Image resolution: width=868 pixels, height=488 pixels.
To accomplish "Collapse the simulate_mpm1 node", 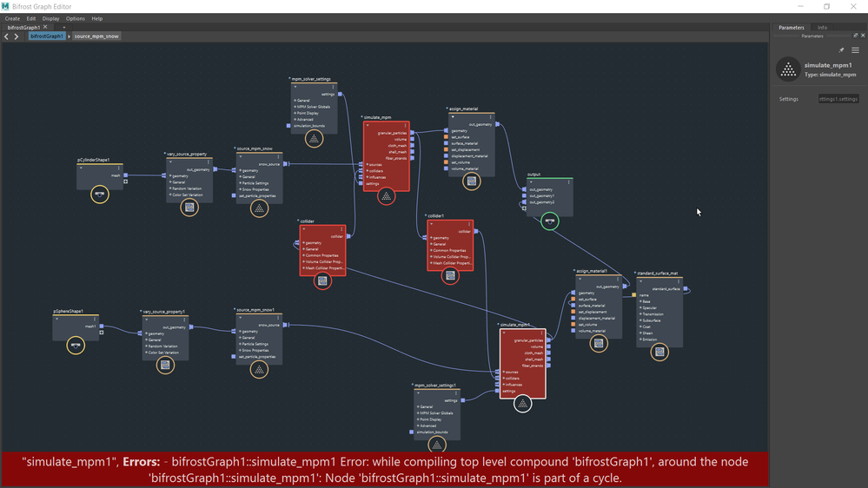I will [504, 333].
